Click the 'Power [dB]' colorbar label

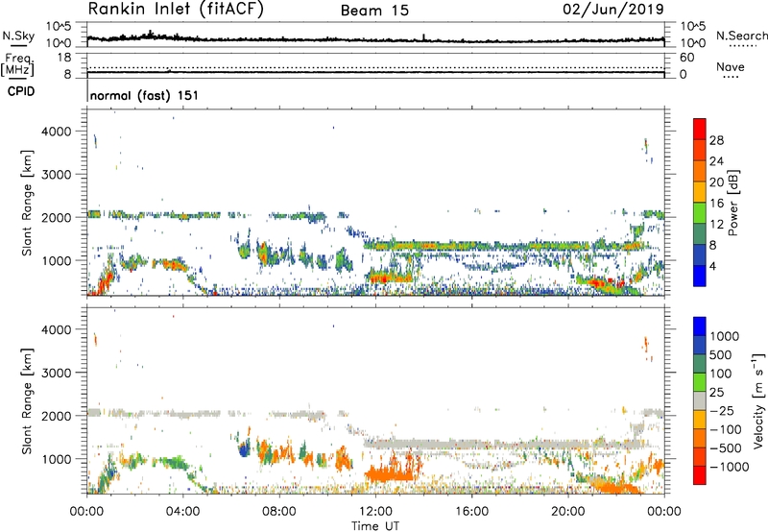[733, 203]
